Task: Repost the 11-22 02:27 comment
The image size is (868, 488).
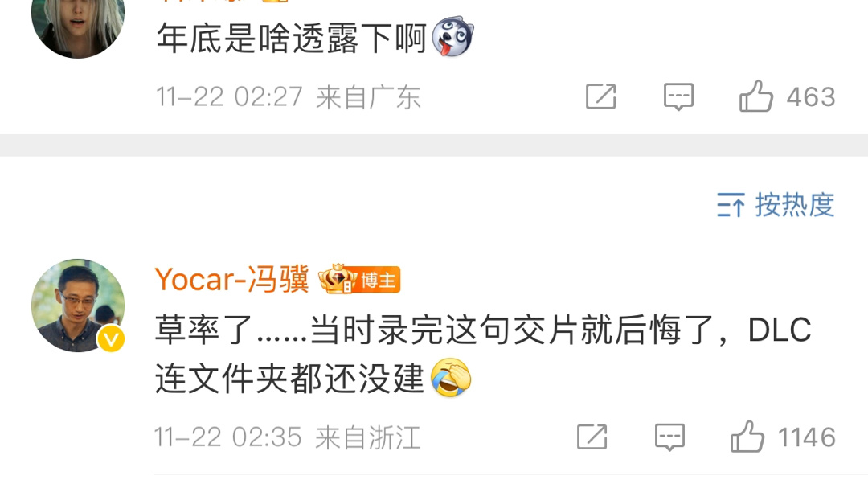Action: point(600,97)
